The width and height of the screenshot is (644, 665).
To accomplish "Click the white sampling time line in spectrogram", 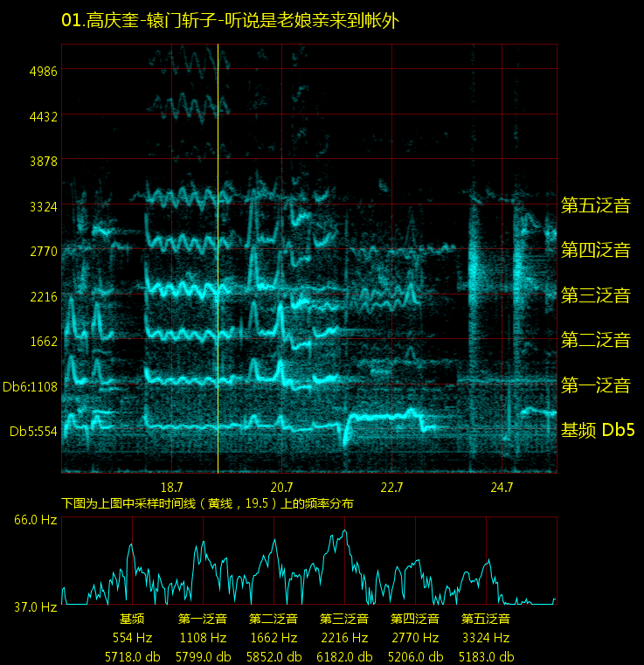I will (218, 262).
